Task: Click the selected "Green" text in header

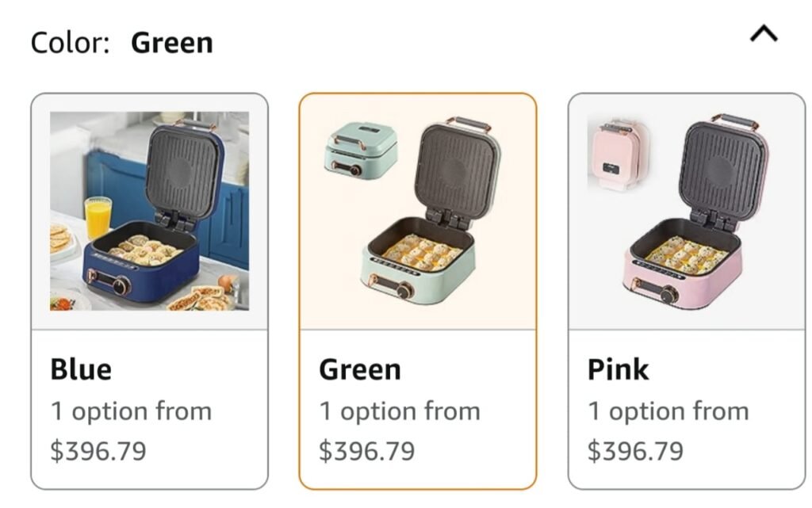Action: click(x=172, y=43)
